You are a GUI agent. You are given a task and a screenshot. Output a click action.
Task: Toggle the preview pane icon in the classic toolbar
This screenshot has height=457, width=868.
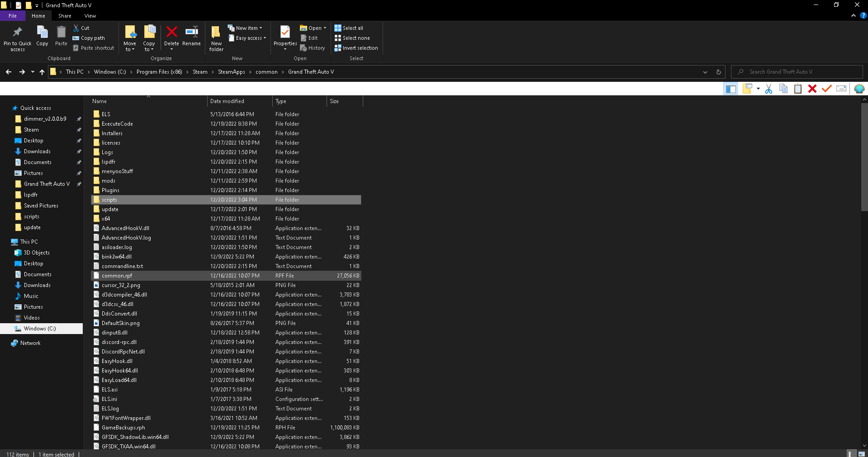[731, 89]
